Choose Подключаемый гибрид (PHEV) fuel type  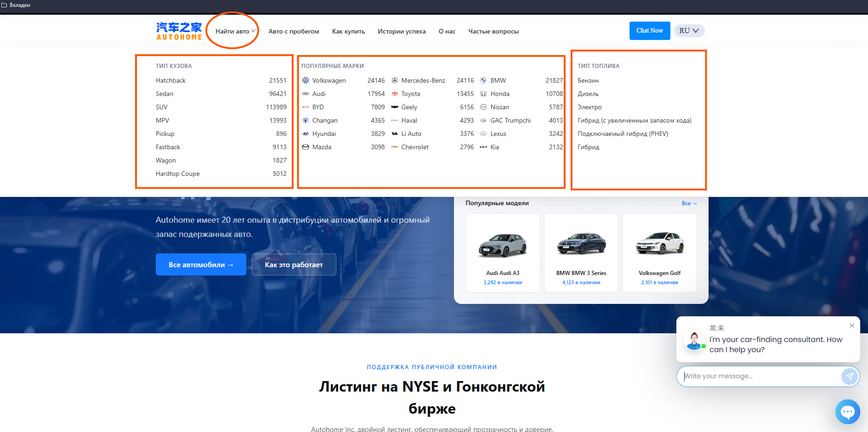pyautogui.click(x=623, y=134)
